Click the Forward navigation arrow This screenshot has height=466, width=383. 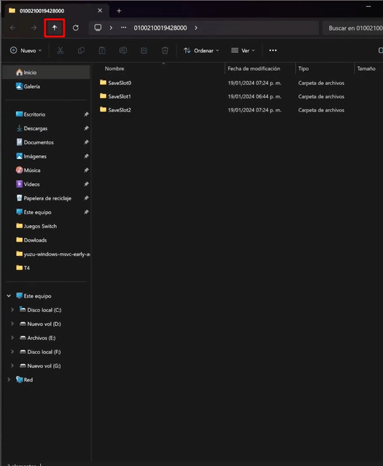click(x=34, y=28)
